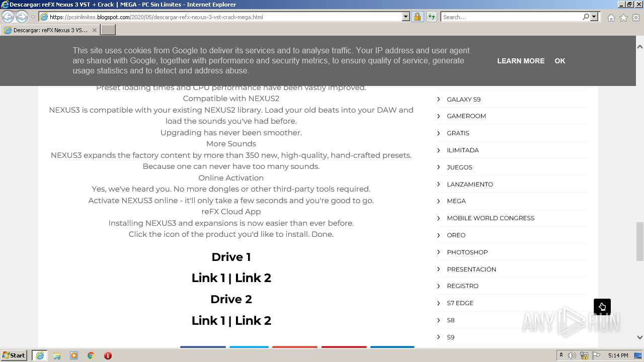Click the network tray icon

(x=584, y=355)
